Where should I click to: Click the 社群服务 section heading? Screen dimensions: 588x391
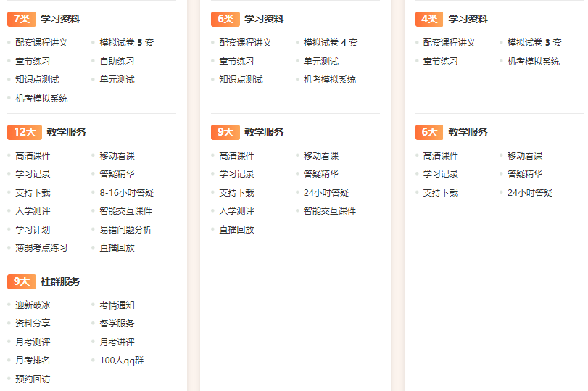click(60, 281)
